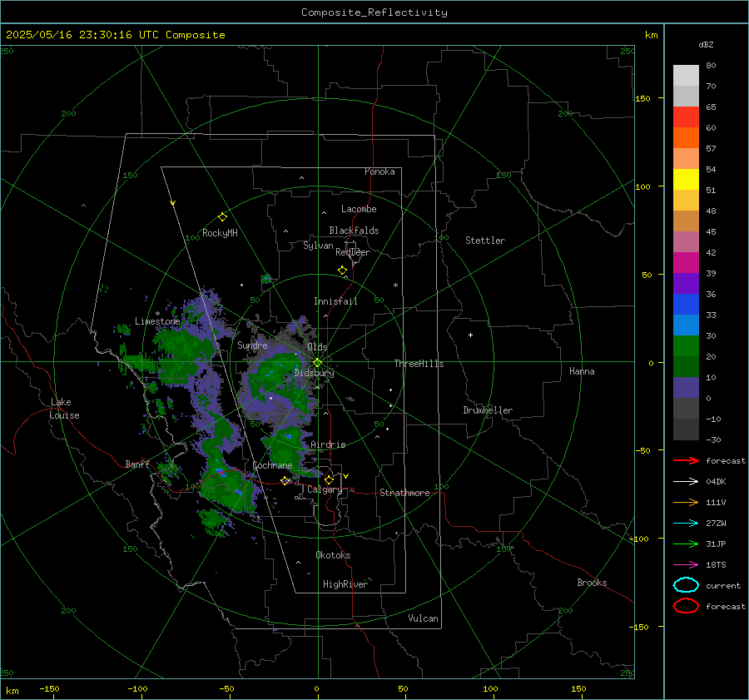Viewport: 749px width, 700px height.
Task: Click the dBZ scale value -30
Action: [713, 439]
